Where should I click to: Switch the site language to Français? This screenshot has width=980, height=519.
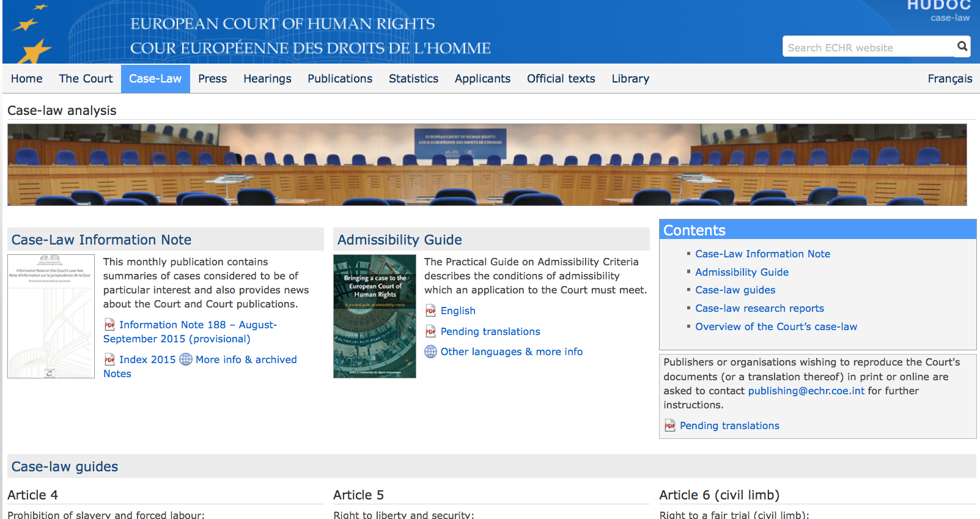tap(949, 79)
